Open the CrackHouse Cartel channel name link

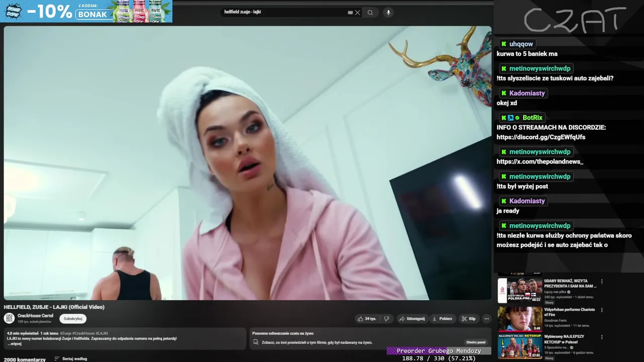click(35, 316)
